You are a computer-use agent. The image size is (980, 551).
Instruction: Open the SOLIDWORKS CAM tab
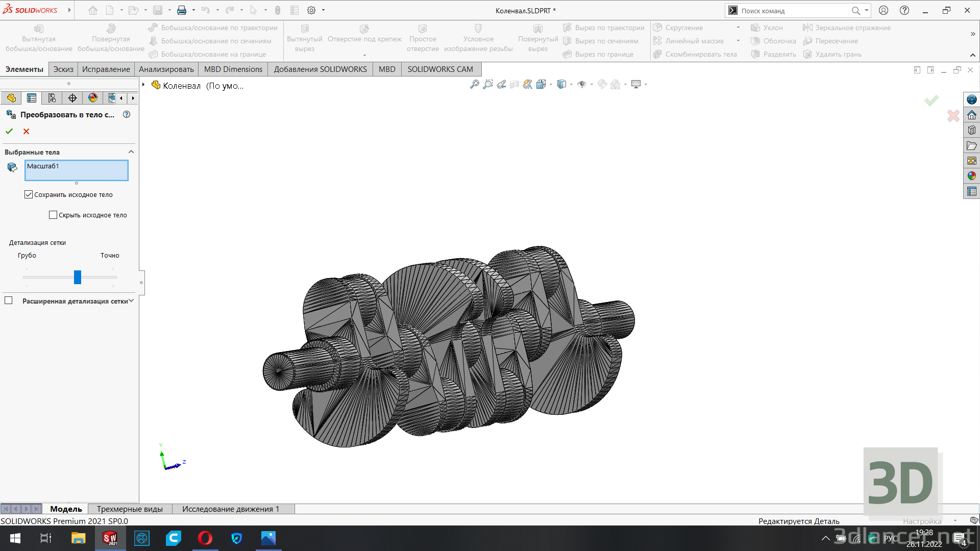[440, 69]
